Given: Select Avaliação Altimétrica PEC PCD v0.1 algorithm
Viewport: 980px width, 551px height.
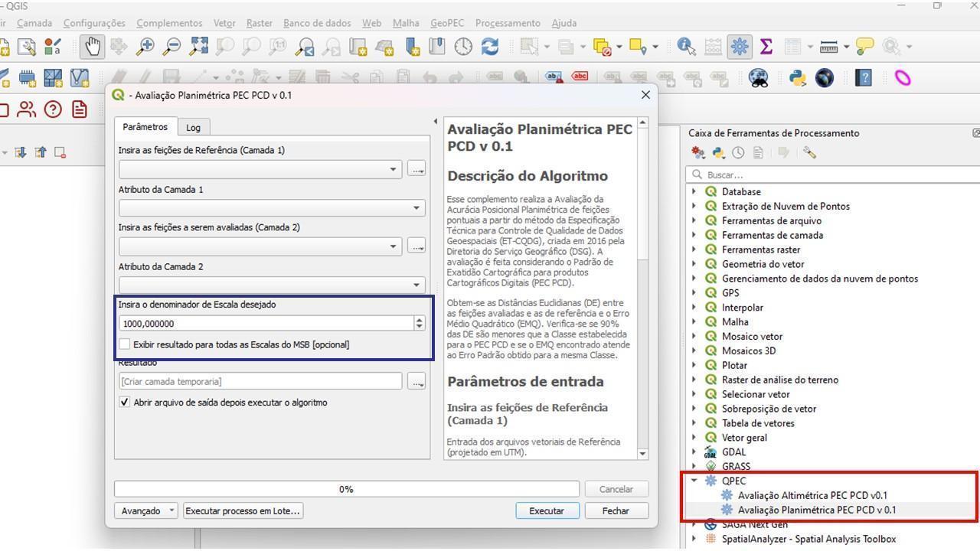Looking at the screenshot, I should tap(812, 495).
